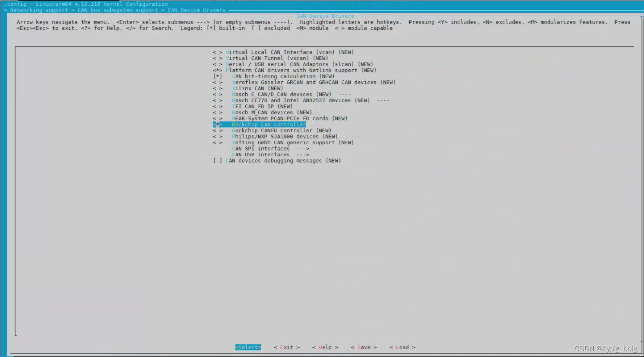Toggle Platform CAN drivers with Netlink support
The width and height of the screenshot is (644, 357).
point(301,70)
